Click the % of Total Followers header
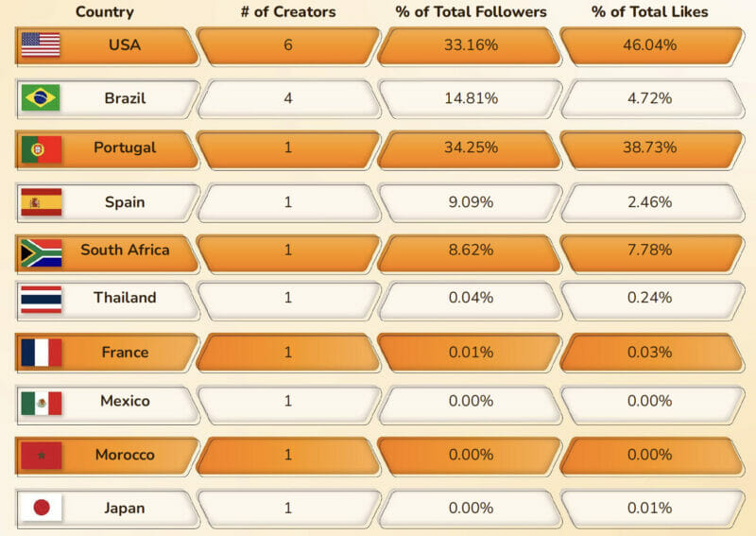This screenshot has width=756, height=536. pos(471,12)
